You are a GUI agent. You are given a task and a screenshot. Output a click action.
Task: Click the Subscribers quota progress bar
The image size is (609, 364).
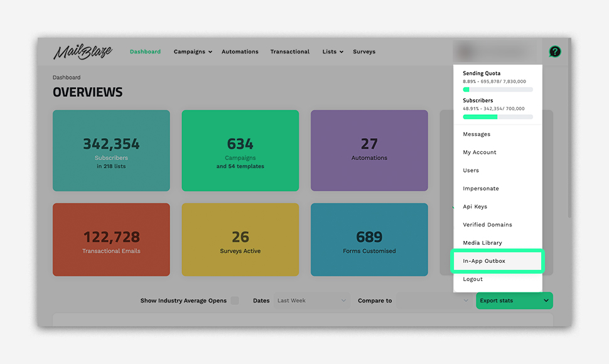click(497, 117)
